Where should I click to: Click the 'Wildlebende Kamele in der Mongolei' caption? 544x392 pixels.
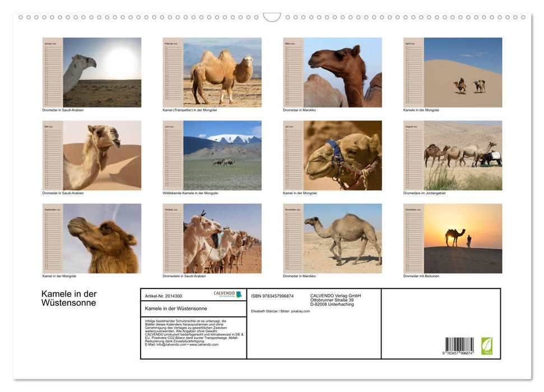click(190, 193)
